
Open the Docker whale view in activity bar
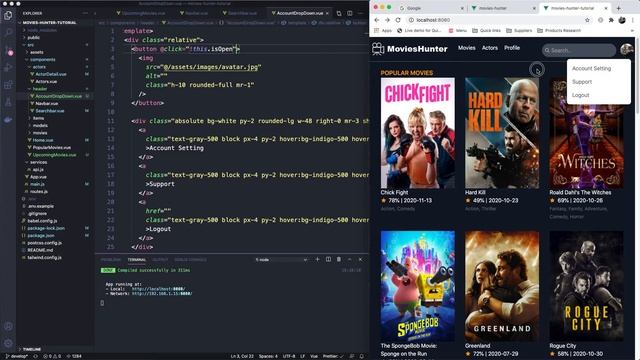click(x=8, y=120)
